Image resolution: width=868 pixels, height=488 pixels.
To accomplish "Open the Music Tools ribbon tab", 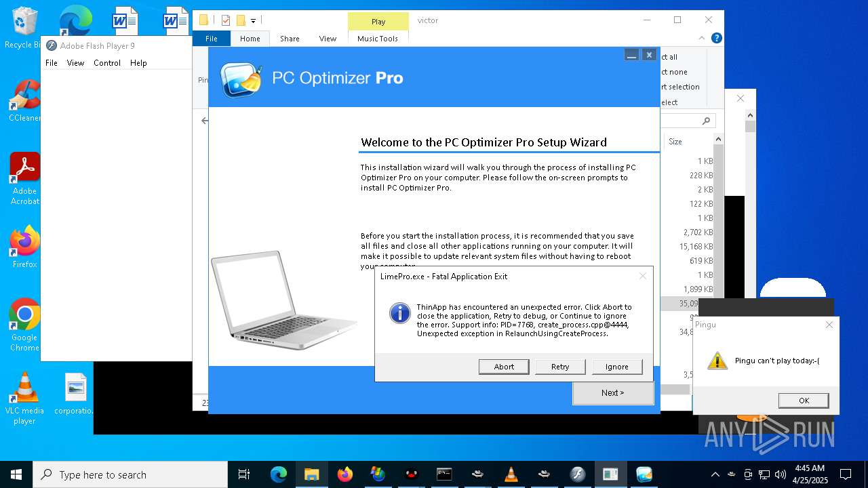I will point(378,39).
